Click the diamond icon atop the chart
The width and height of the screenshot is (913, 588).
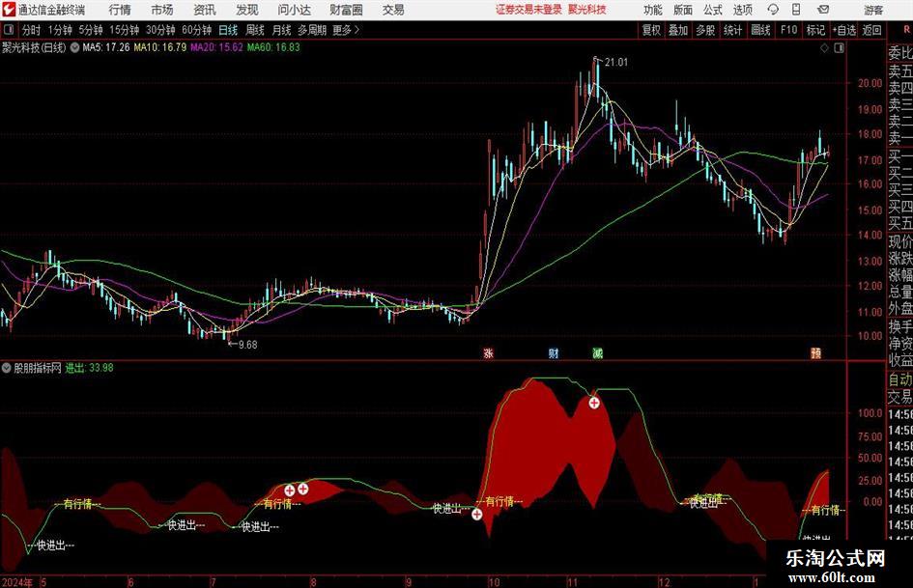pos(824,48)
